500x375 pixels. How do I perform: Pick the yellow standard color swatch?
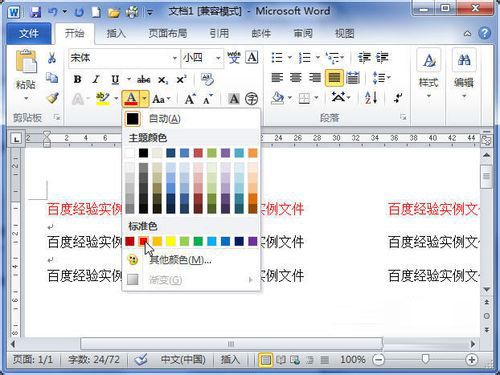(171, 241)
